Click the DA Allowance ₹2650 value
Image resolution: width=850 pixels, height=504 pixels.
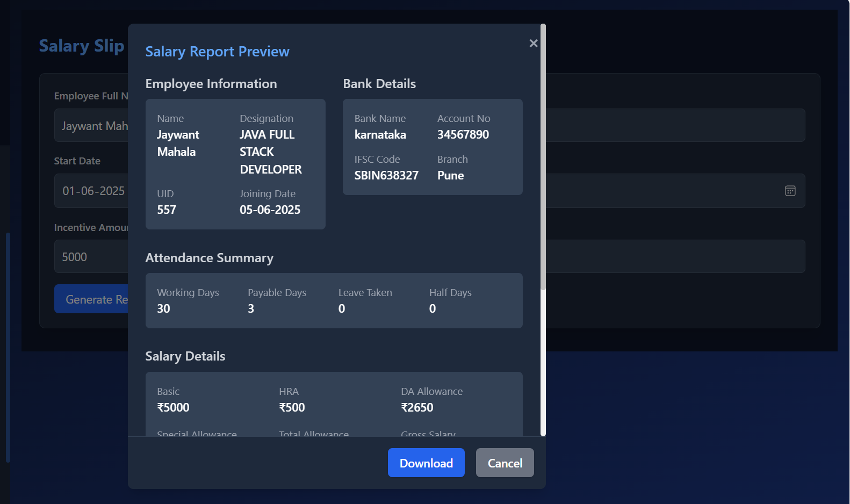(x=417, y=408)
